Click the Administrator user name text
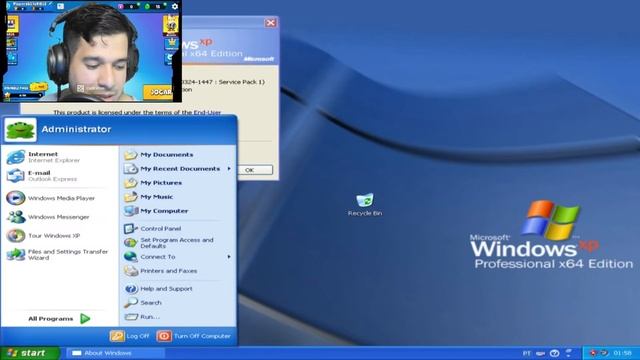 click(x=76, y=129)
